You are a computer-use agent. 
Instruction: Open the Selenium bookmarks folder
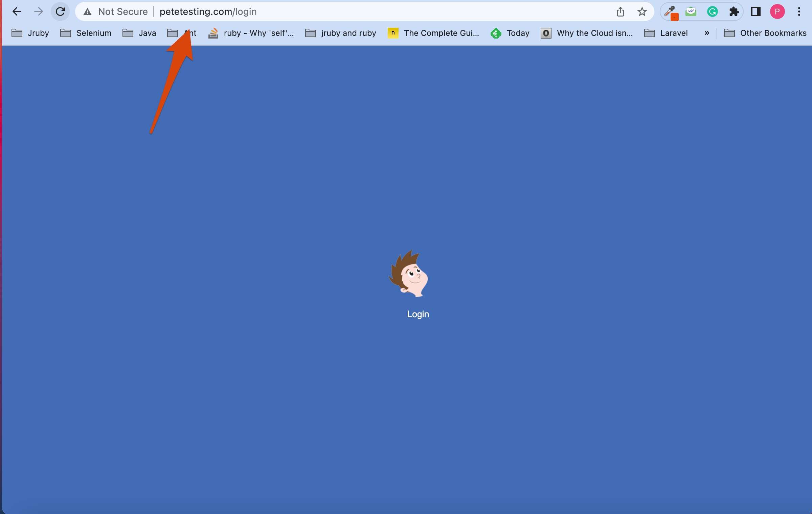(86, 33)
